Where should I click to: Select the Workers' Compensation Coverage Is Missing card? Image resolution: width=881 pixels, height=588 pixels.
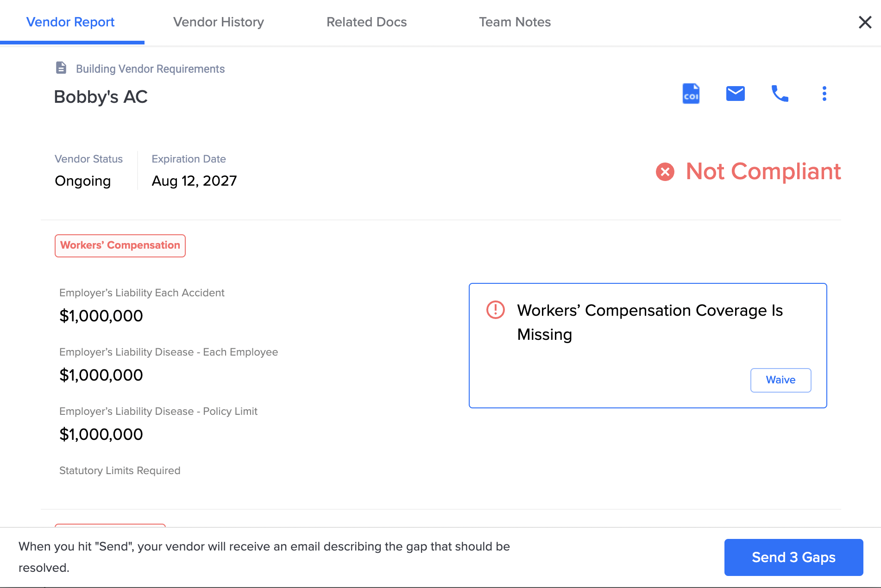pos(648,345)
